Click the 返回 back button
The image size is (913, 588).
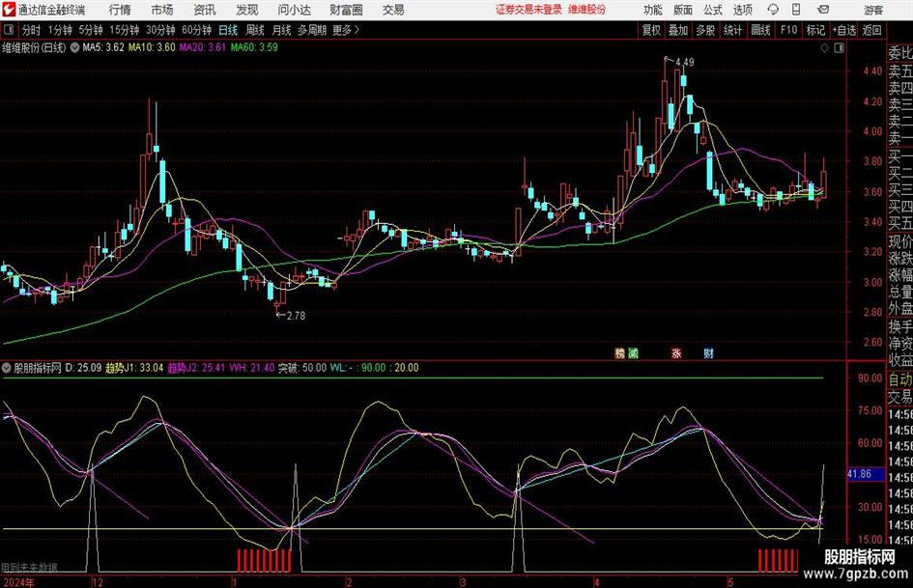pyautogui.click(x=871, y=30)
